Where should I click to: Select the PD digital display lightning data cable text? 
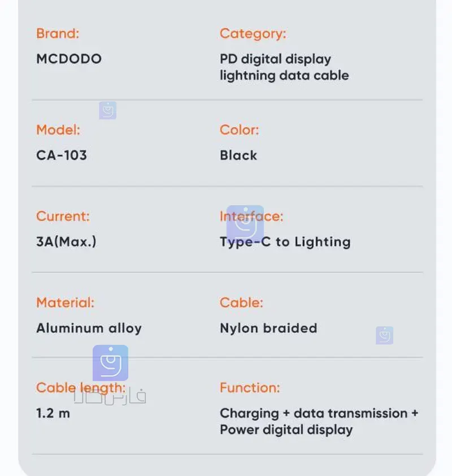tap(284, 67)
